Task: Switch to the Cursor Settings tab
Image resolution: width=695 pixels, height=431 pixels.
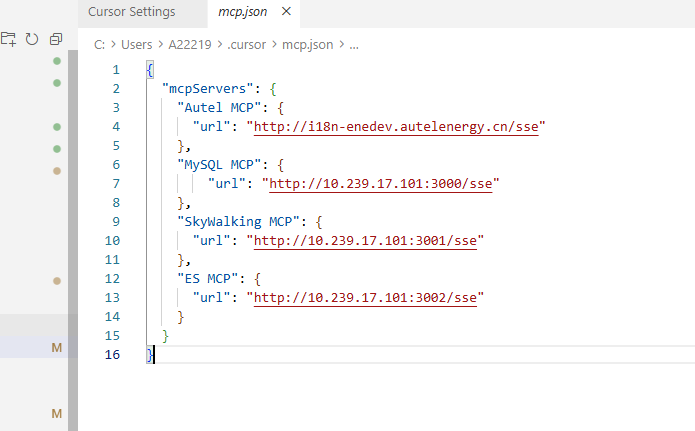Action: pyautogui.click(x=132, y=12)
